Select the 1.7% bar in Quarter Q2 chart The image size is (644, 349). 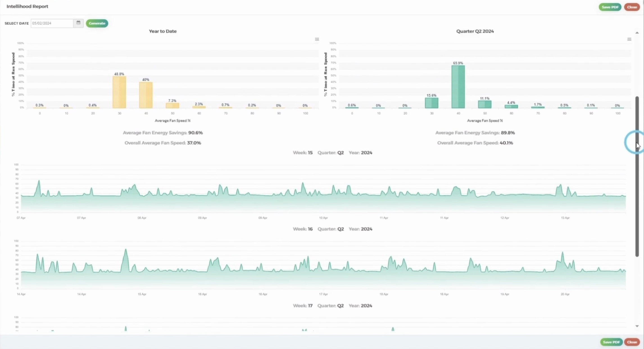[538, 107]
